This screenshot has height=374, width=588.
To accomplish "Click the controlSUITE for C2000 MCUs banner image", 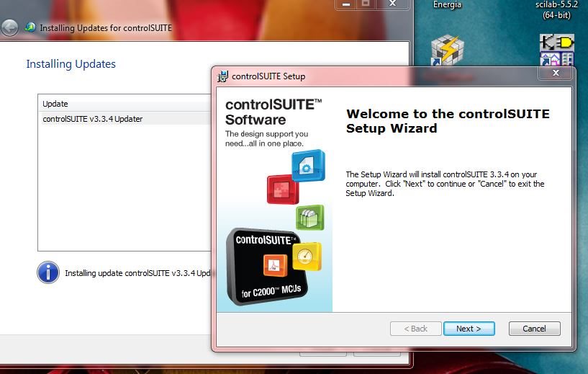I will (x=266, y=266).
